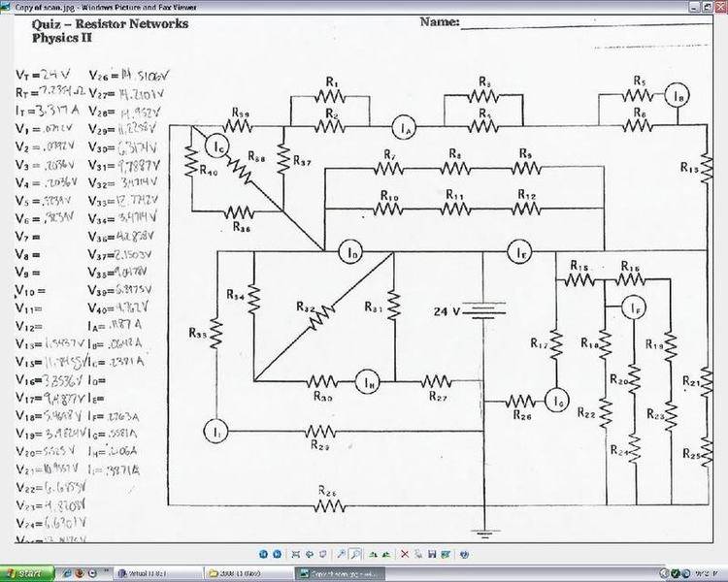Image resolution: width=728 pixels, height=582 pixels.
Task: Rotate the image counterclockwise
Action: [386, 554]
